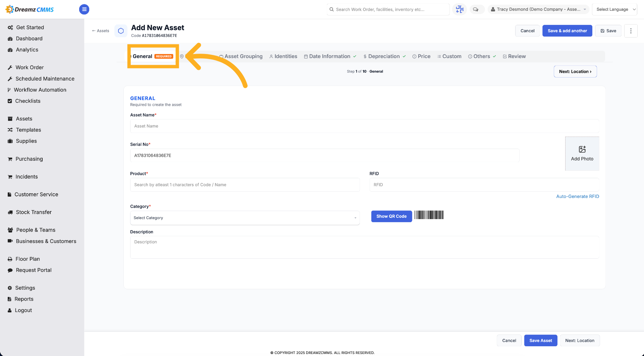Click Save & add another button
644x356 pixels.
pyautogui.click(x=567, y=31)
